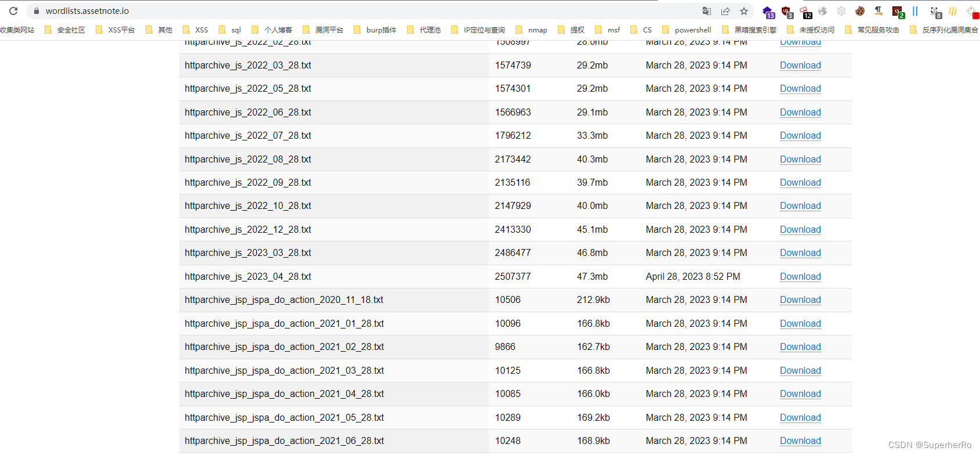Select the size value 212.9kb
The width and height of the screenshot is (980, 455).
pyautogui.click(x=593, y=300)
